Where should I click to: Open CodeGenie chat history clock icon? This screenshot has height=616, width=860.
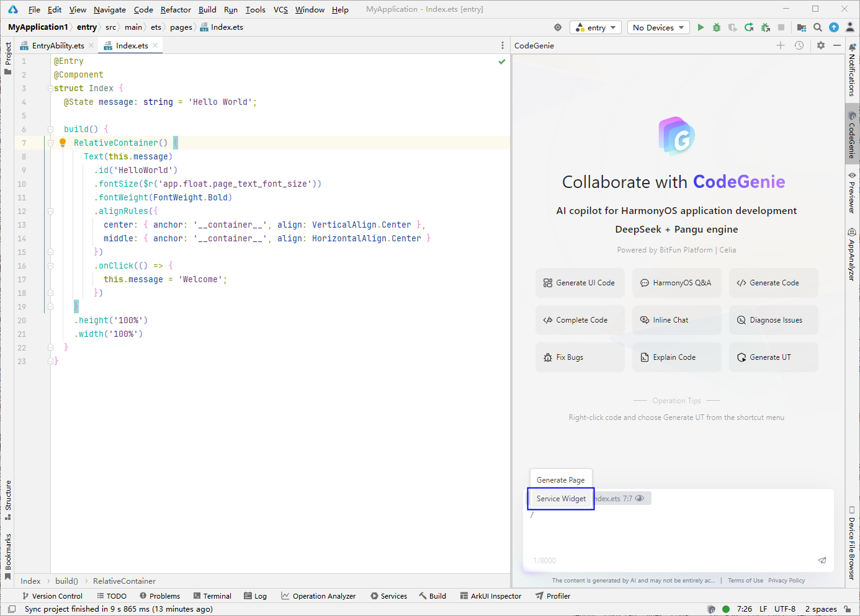[799, 45]
